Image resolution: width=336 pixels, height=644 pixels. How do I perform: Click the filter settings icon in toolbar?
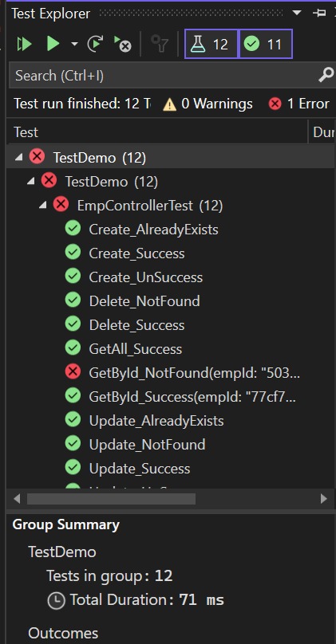point(160,44)
